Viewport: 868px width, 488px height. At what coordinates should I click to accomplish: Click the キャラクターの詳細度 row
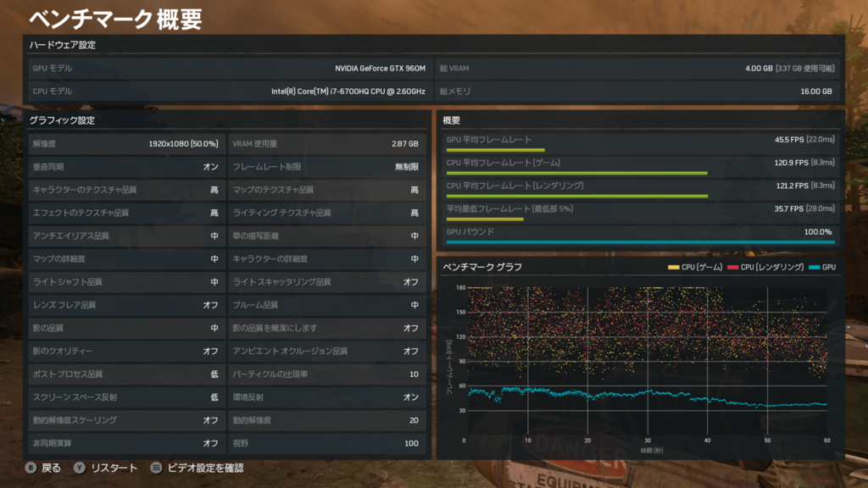326,259
